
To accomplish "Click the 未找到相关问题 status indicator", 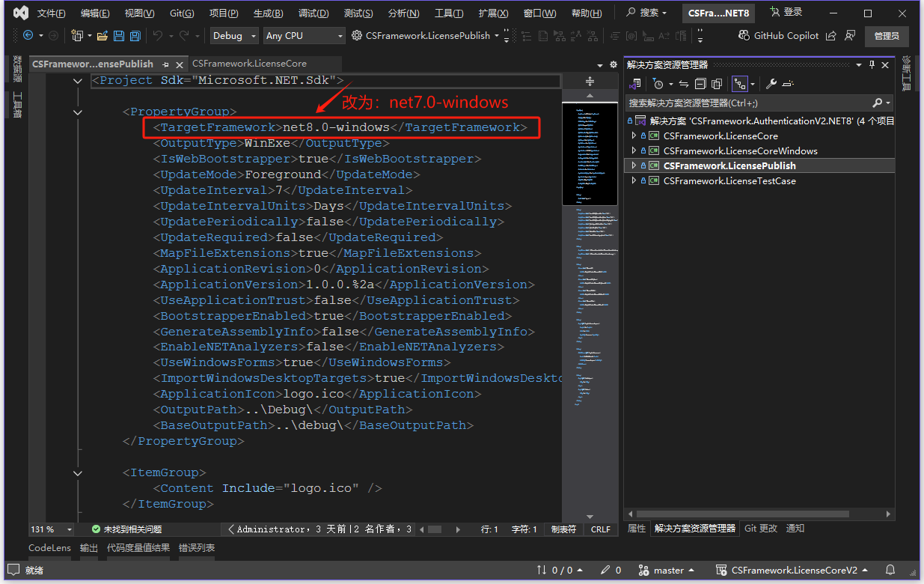I will 127,529.
